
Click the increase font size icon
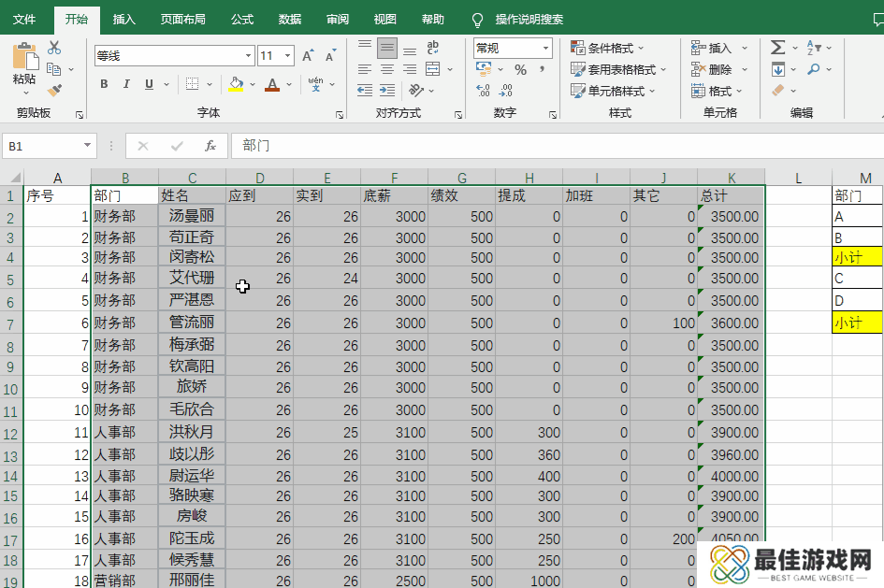tap(308, 56)
